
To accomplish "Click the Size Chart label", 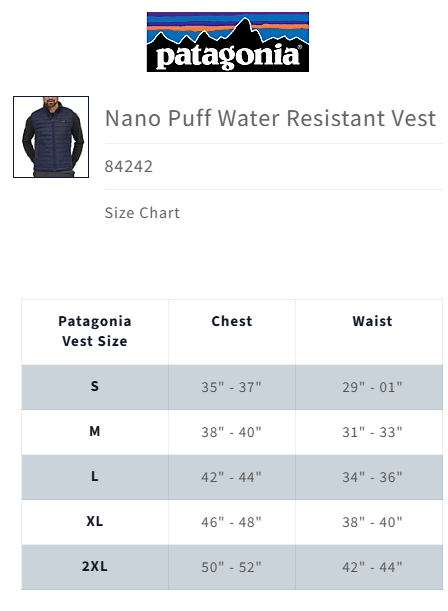I will pyautogui.click(x=142, y=213).
